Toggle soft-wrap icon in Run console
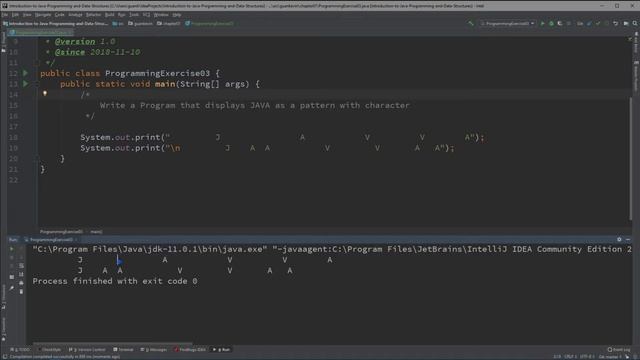 click(x=21, y=266)
